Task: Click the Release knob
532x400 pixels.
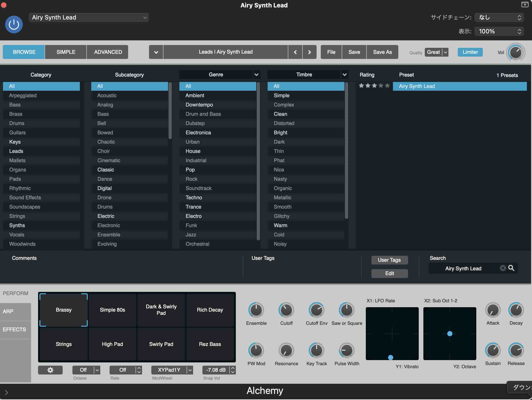Action: [516, 350]
